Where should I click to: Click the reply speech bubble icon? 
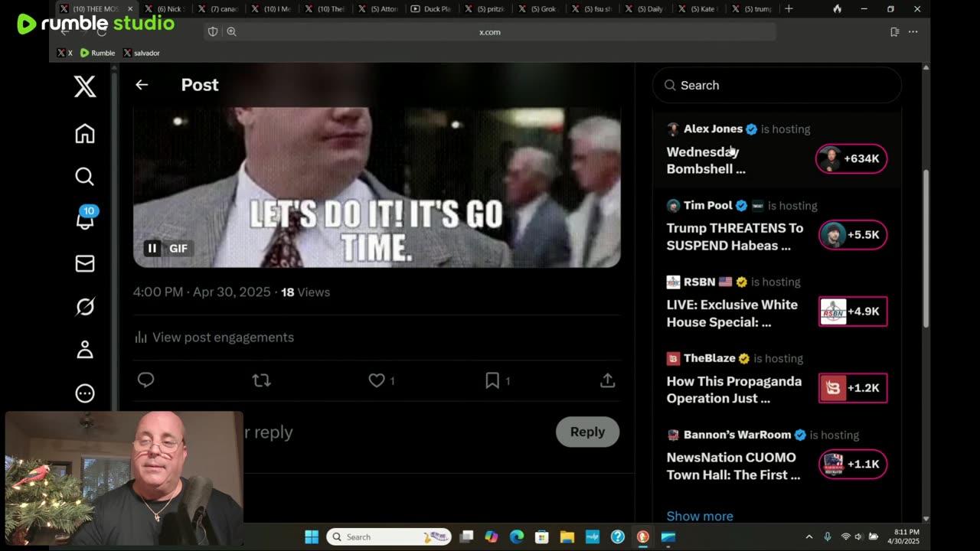[x=145, y=380]
